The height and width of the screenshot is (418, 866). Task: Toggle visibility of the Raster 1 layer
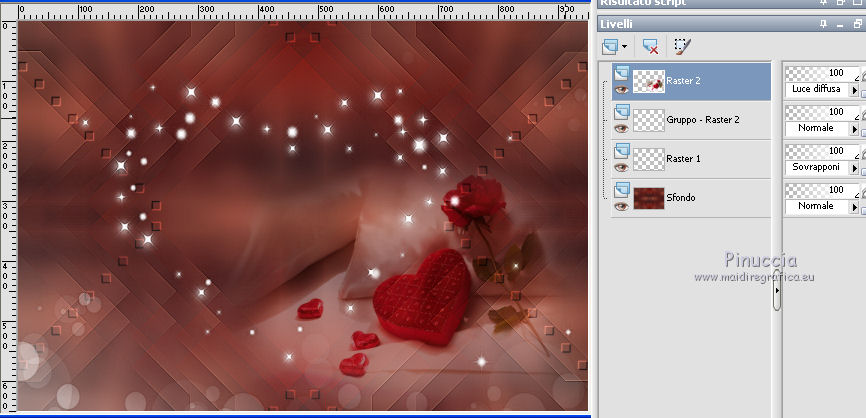tap(622, 167)
